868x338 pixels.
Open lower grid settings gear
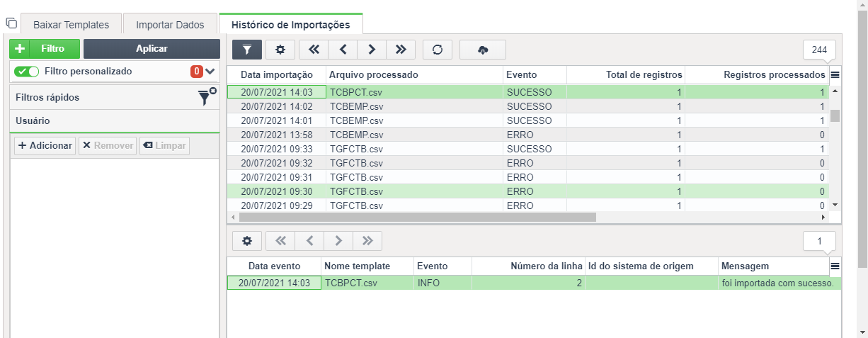(247, 241)
